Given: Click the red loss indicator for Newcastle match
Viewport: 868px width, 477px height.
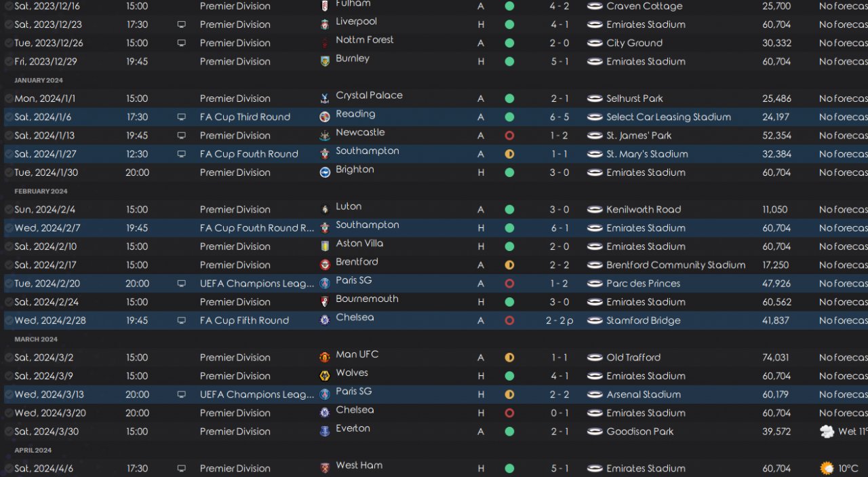Looking at the screenshot, I should (x=509, y=136).
